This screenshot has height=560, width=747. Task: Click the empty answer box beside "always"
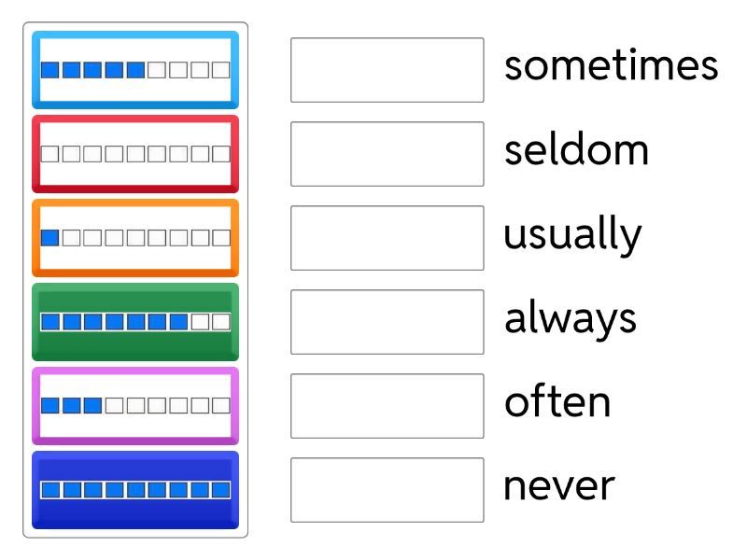[387, 322]
